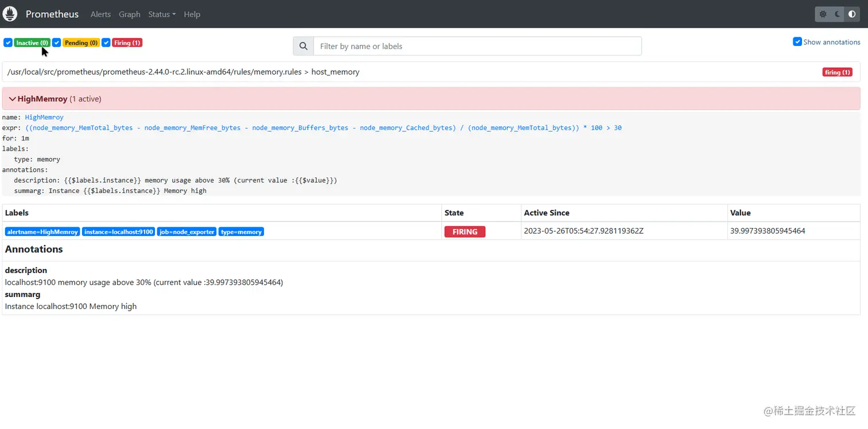Open the memory expression query link
Screen dimensions: 868x429
tap(323, 127)
